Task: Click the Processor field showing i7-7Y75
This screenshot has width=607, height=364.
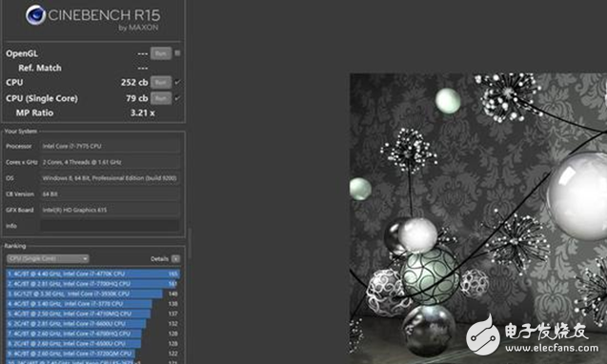Action: click(110, 147)
